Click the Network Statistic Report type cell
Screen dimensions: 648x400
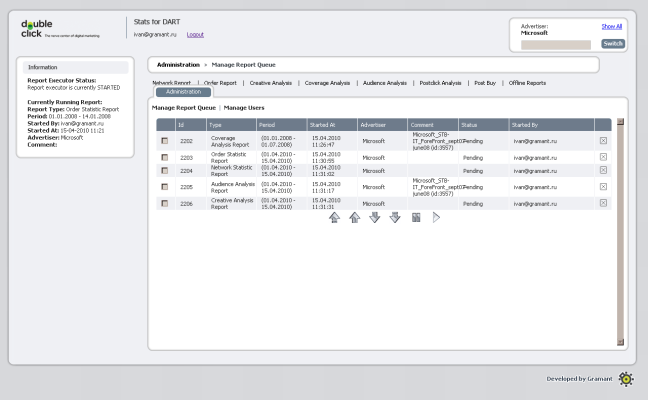click(x=231, y=171)
